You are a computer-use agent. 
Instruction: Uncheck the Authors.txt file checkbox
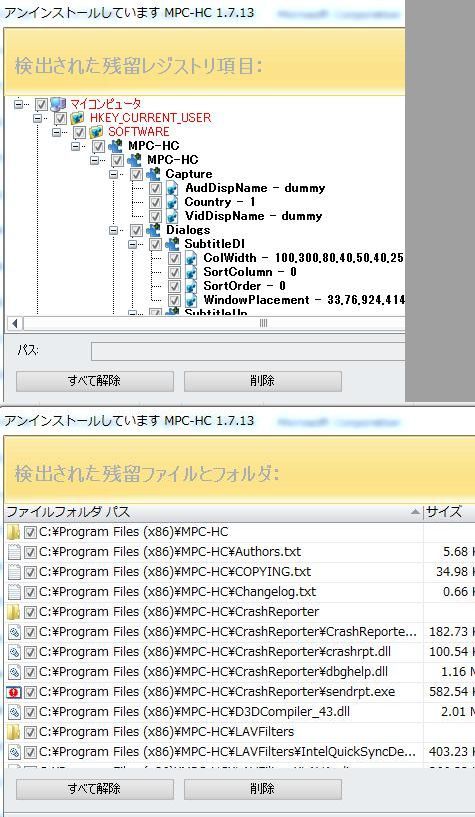[31, 552]
